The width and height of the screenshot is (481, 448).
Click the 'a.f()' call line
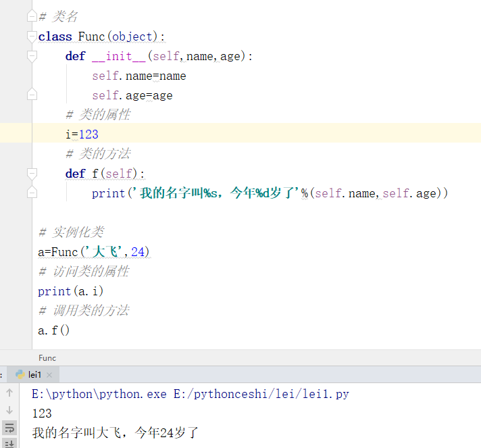click(53, 330)
